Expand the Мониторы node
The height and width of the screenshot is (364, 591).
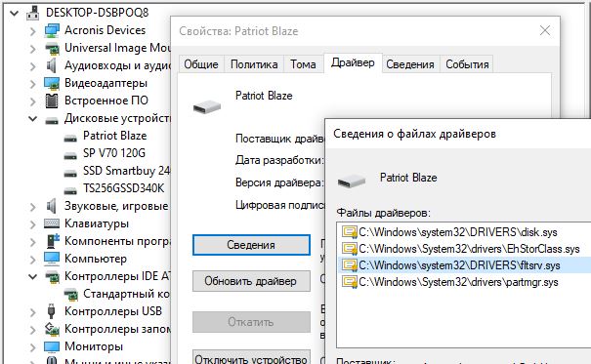(33, 346)
